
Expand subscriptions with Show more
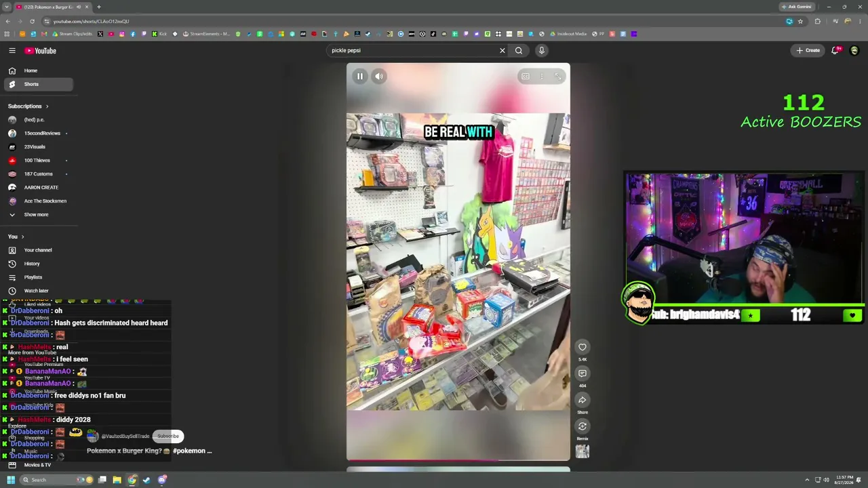(x=37, y=215)
